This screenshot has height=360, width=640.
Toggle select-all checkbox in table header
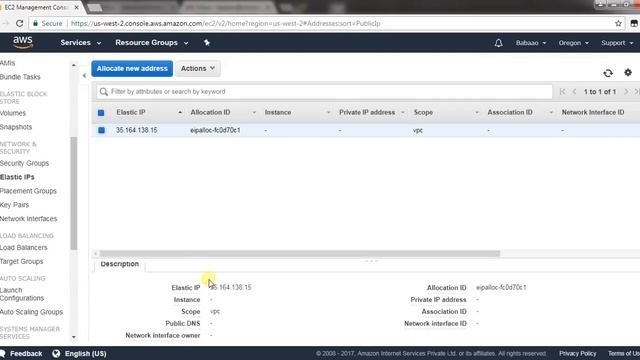pyautogui.click(x=101, y=113)
